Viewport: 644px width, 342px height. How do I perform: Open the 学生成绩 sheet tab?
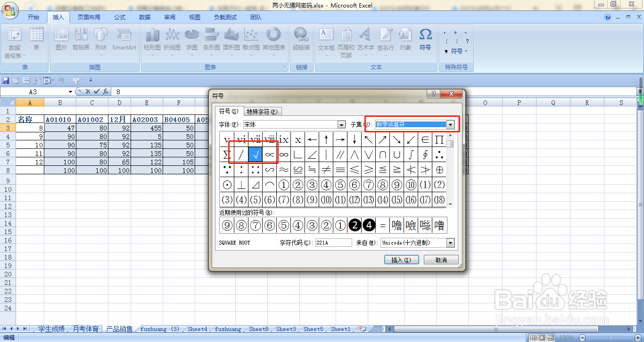coord(51,329)
